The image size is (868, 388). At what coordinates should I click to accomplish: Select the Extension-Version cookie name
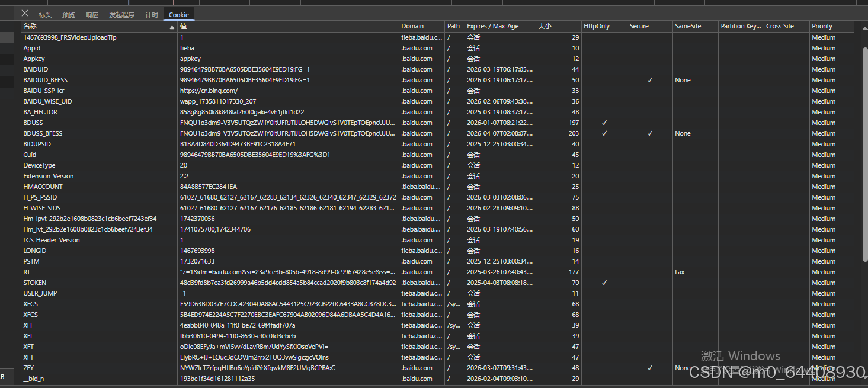(x=49, y=176)
